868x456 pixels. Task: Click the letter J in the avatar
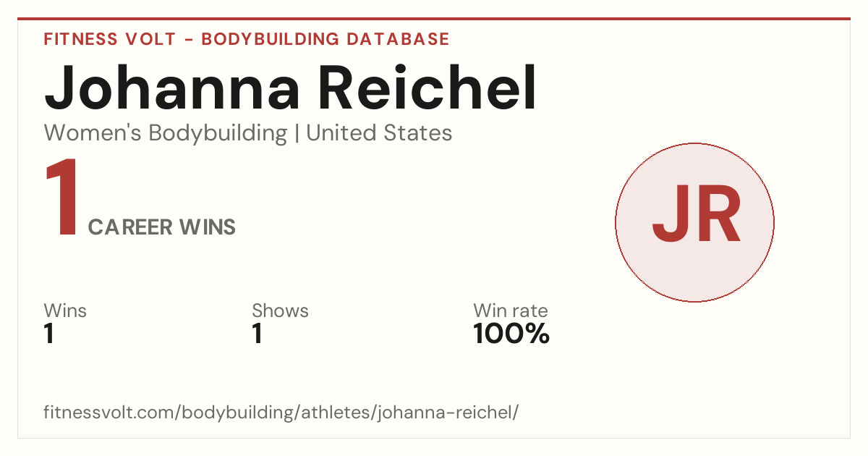669,216
